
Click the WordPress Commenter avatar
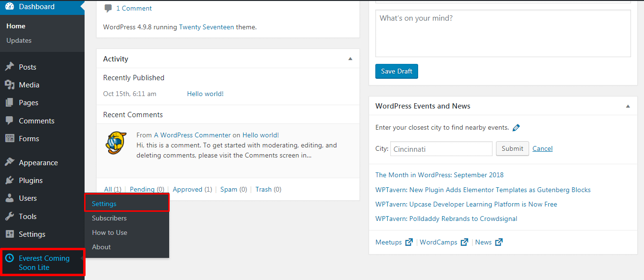tap(116, 143)
